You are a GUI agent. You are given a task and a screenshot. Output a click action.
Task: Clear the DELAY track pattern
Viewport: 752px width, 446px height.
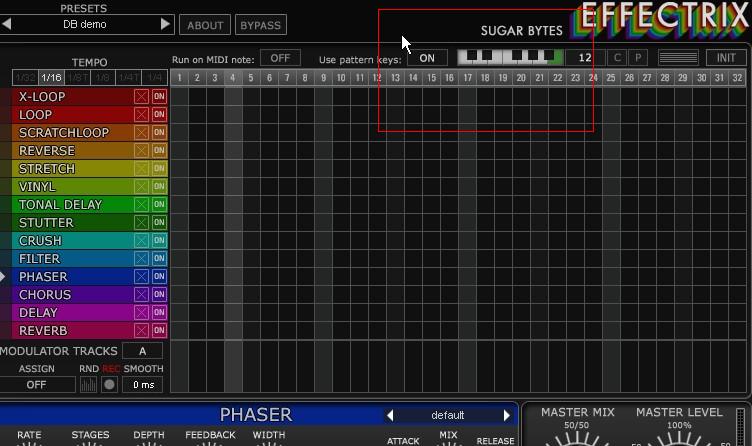click(x=141, y=312)
